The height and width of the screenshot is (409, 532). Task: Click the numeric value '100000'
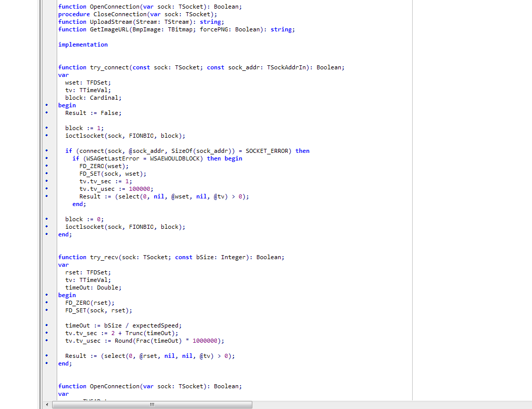[140, 189]
